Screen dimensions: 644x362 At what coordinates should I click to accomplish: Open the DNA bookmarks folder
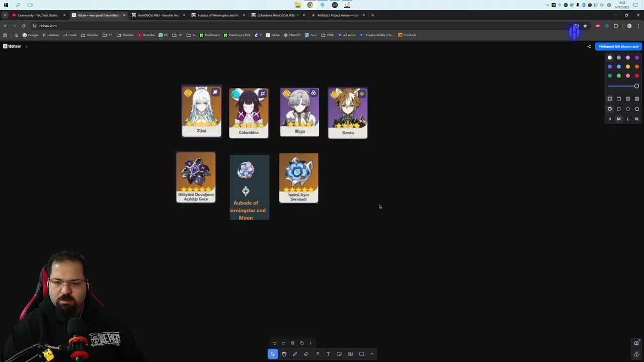[x=328, y=35]
